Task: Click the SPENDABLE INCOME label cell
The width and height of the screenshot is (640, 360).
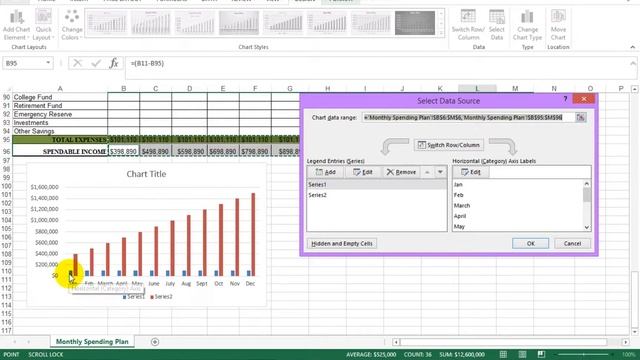Action: tap(60, 151)
